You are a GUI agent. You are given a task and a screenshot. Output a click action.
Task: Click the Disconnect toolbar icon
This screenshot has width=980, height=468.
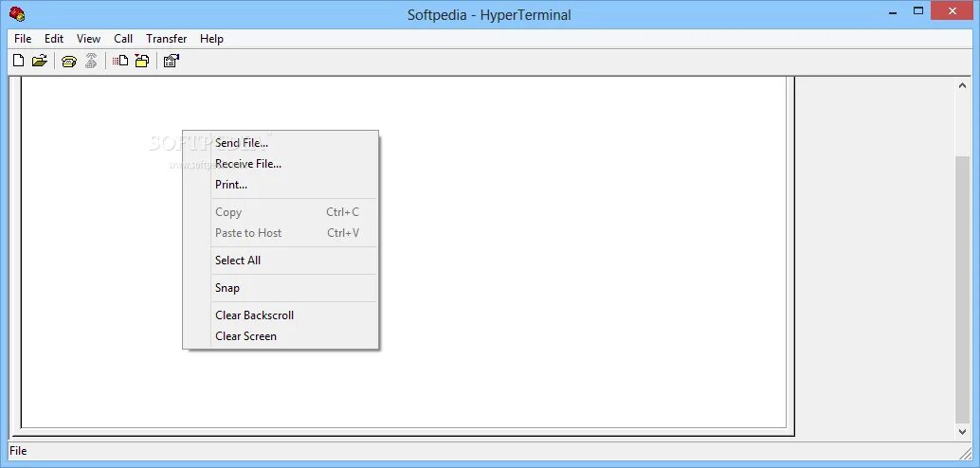pyautogui.click(x=91, y=61)
